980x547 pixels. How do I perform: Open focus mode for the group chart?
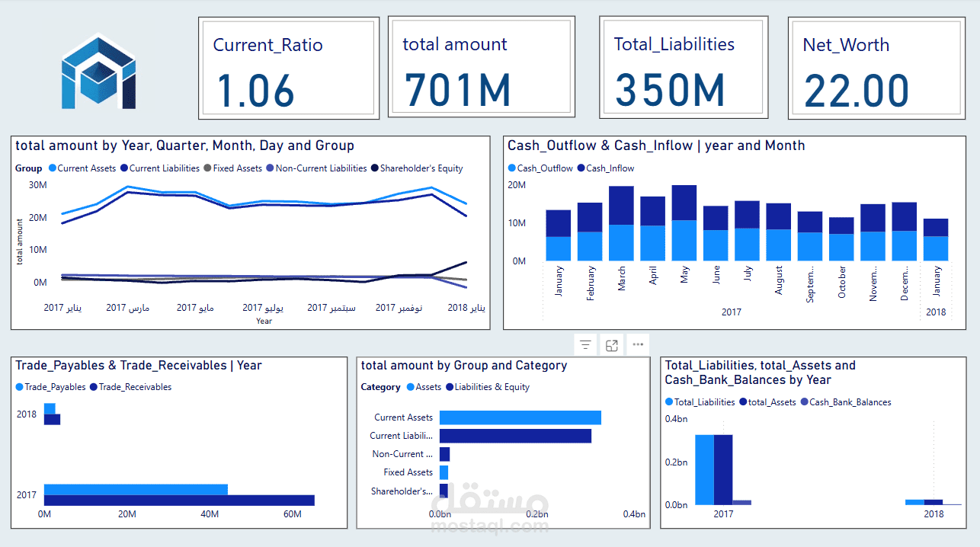coord(611,345)
